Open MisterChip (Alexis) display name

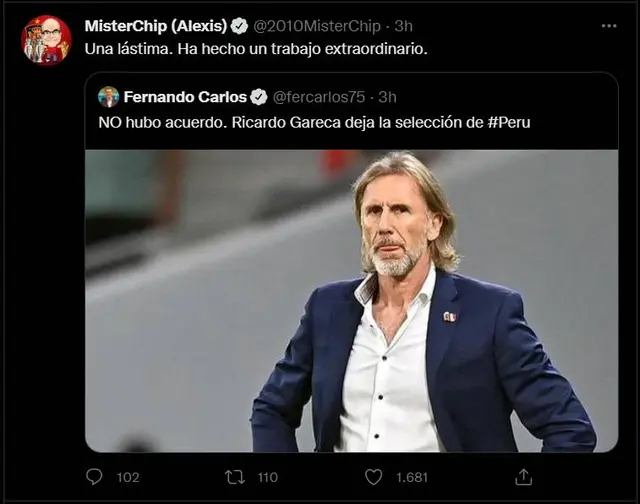point(155,26)
